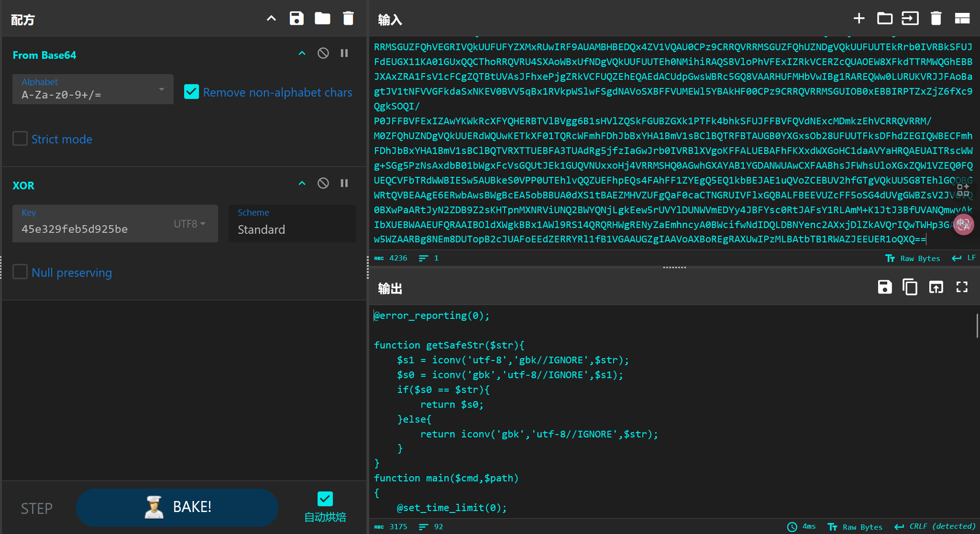This screenshot has height=534, width=980.
Task: Set a breakpoint on the XOR operation
Action: tap(344, 183)
